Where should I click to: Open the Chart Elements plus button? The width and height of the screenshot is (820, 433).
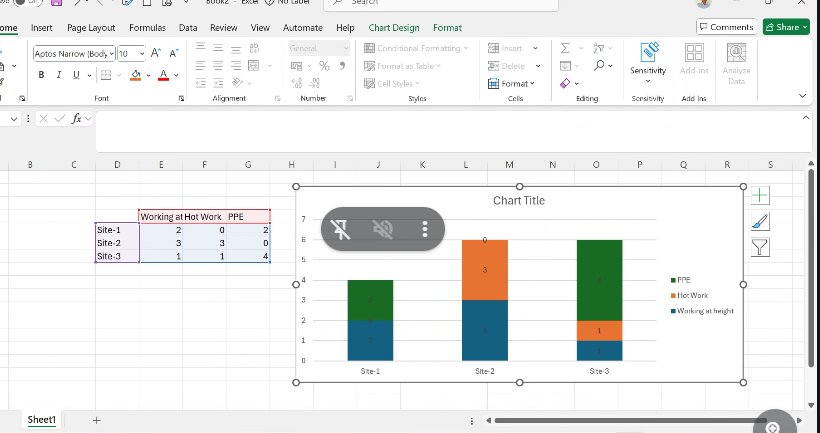(x=761, y=196)
